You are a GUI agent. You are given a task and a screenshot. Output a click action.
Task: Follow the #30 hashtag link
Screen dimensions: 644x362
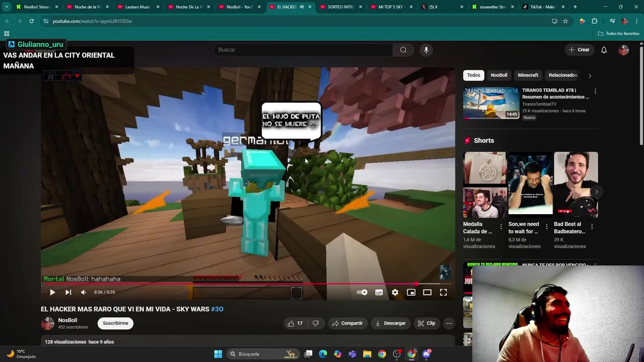tap(217, 309)
